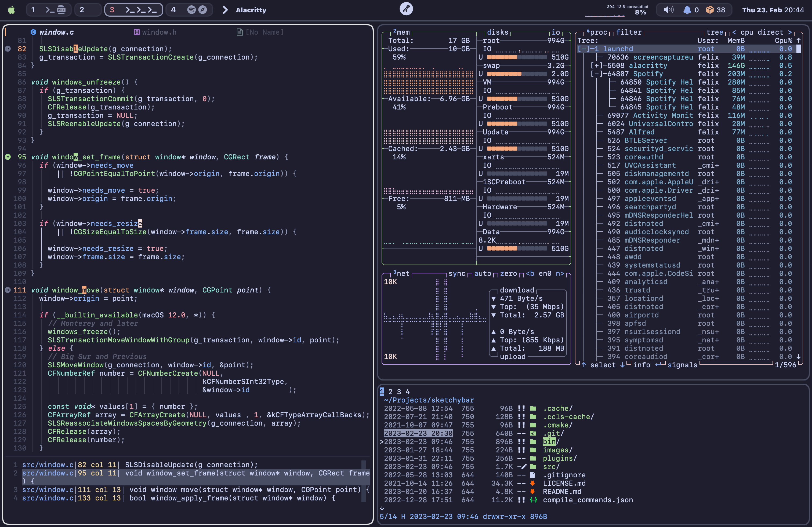Click the markdown icon for README.md

click(532, 492)
